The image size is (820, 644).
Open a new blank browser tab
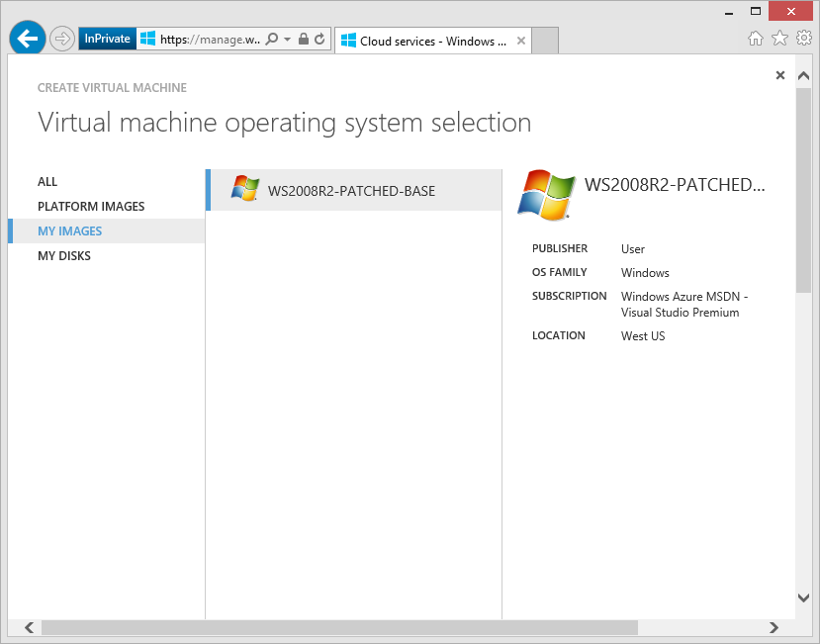coord(545,42)
